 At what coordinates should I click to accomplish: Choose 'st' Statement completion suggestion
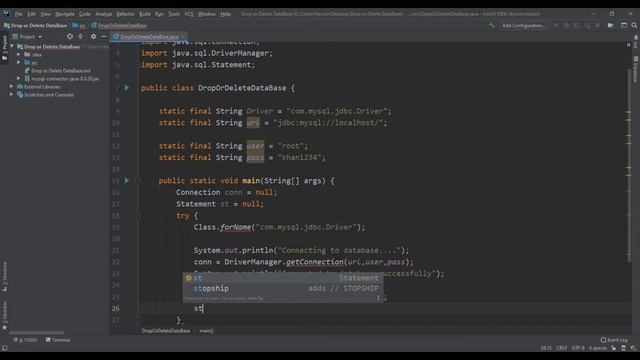pyautogui.click(x=283, y=278)
